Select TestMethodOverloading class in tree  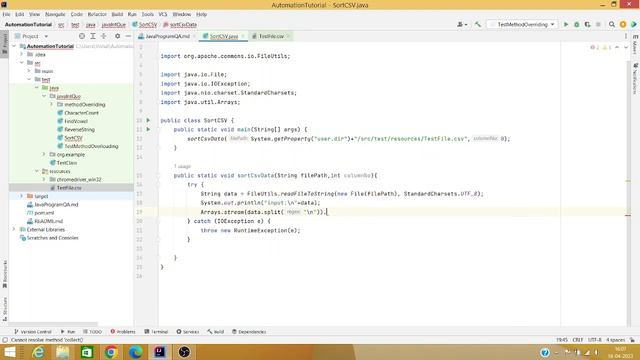click(91, 146)
